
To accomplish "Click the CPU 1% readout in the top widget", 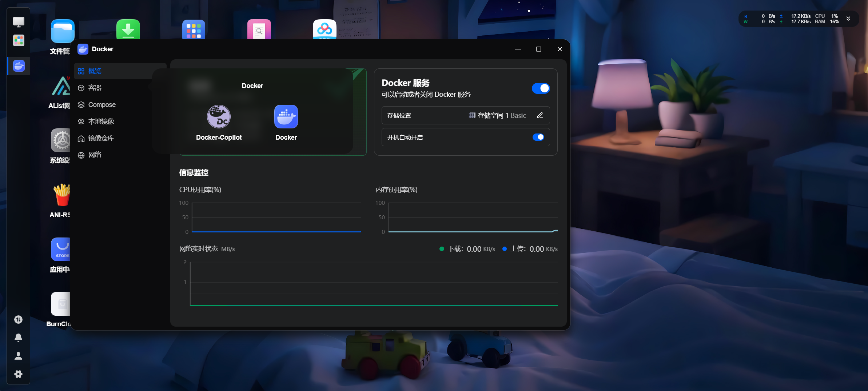I will click(827, 16).
